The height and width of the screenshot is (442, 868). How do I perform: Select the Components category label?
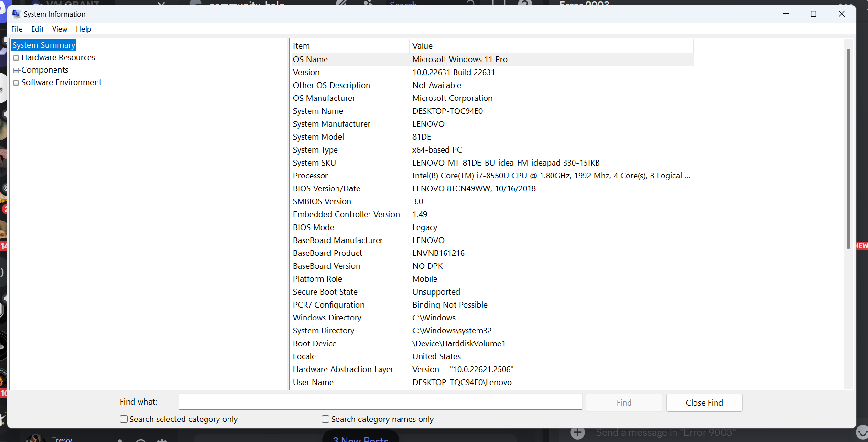tap(45, 70)
